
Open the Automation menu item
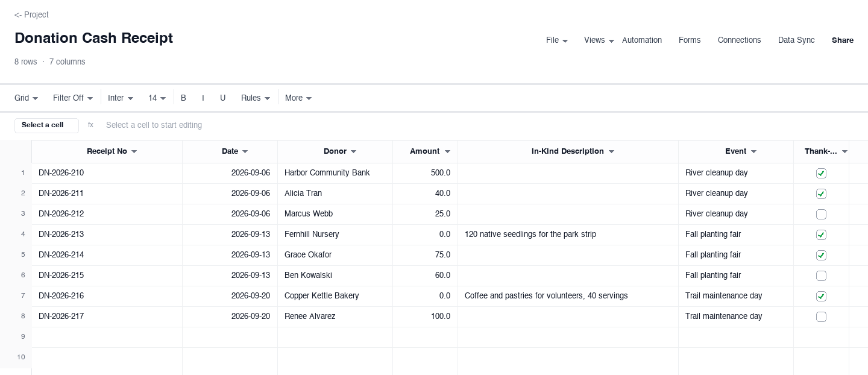point(642,40)
